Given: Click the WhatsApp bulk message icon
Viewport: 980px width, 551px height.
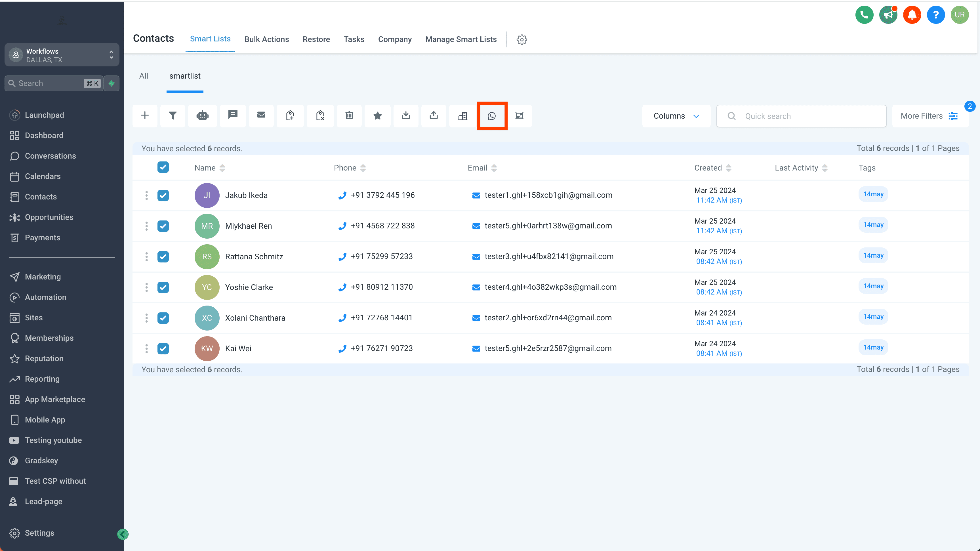Looking at the screenshot, I should coord(492,116).
